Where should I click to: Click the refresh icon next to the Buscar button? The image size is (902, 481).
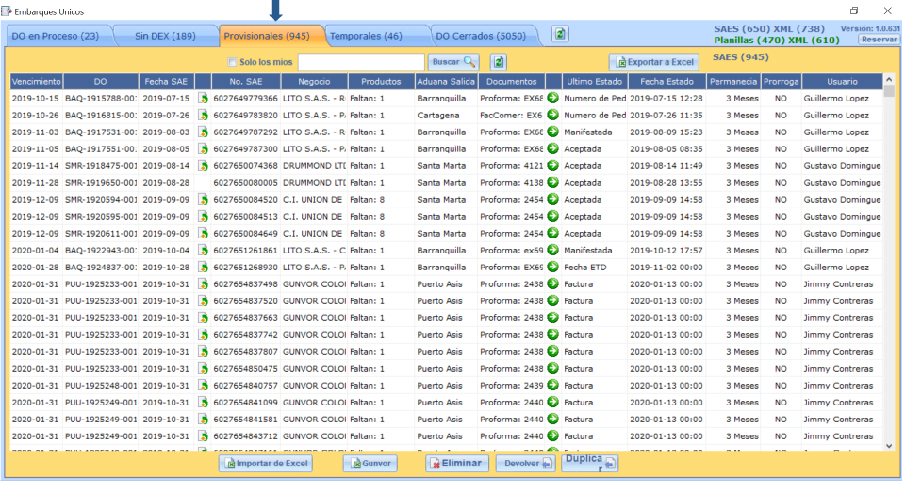tap(498, 62)
